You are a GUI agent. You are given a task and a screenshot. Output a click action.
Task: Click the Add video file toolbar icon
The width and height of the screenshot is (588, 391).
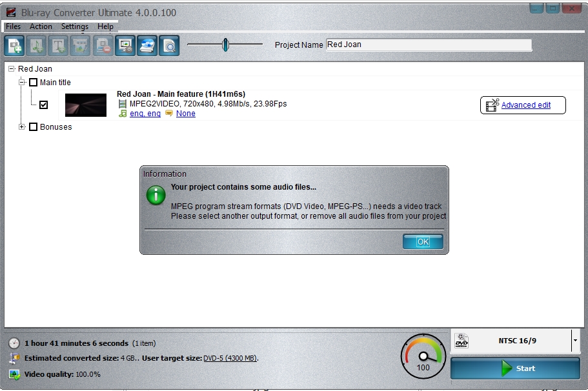coord(14,46)
